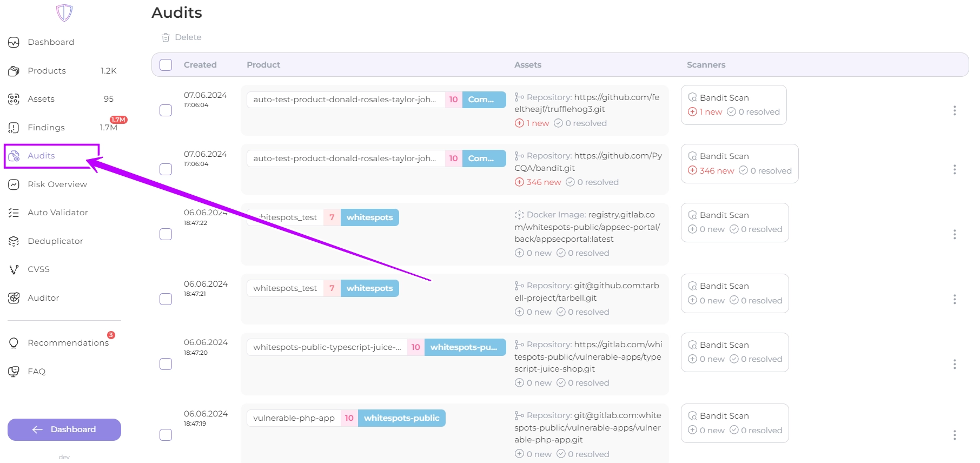Click the Delete button above the table
Image resolution: width=980 pixels, height=463 pixels.
[182, 37]
